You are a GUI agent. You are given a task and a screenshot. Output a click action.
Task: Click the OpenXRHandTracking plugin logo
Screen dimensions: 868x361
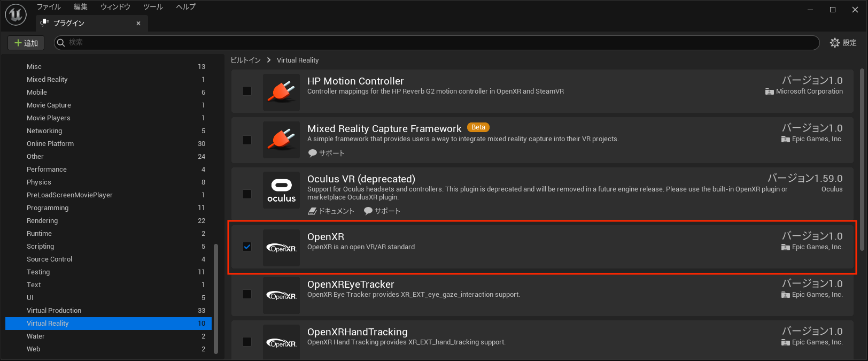pyautogui.click(x=282, y=342)
